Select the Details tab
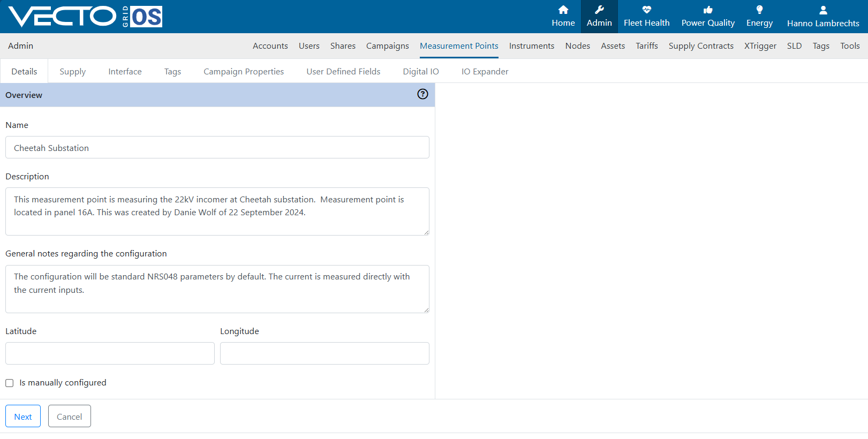Screen dimensions: 868x439 coord(24,71)
